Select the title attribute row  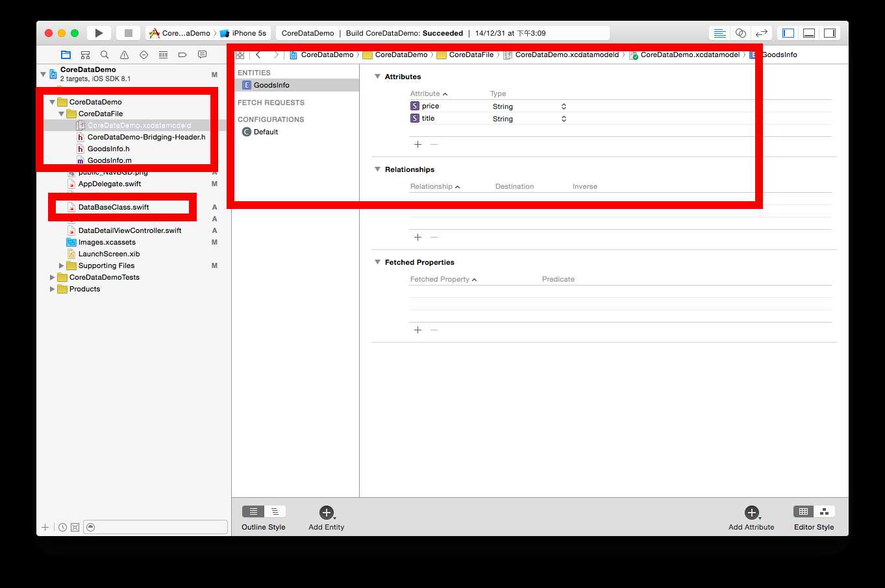tap(620, 119)
